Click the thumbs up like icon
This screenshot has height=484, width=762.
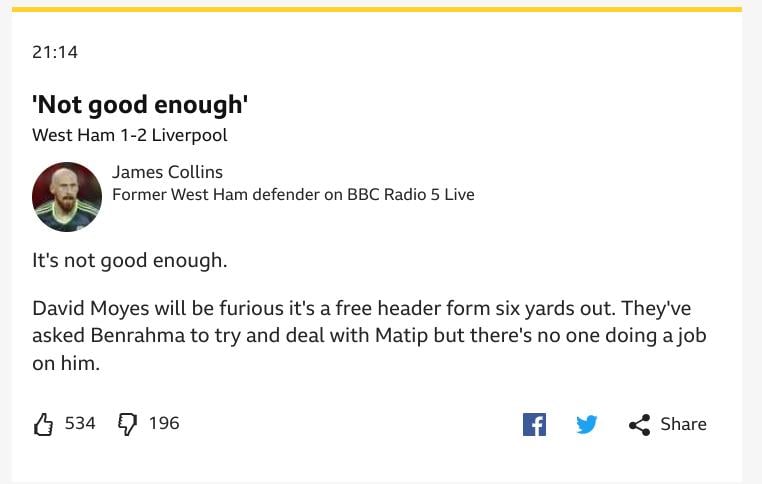(43, 424)
